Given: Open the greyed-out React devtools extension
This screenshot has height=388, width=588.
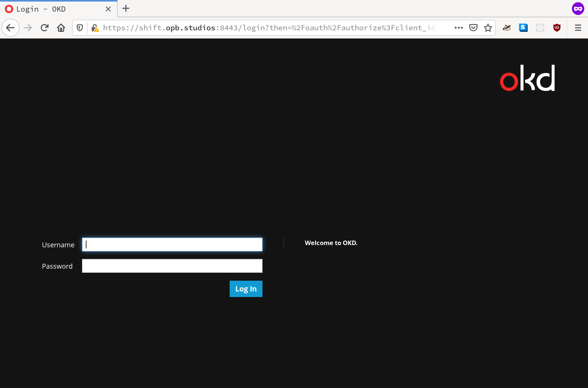Looking at the screenshot, I should click(x=540, y=28).
